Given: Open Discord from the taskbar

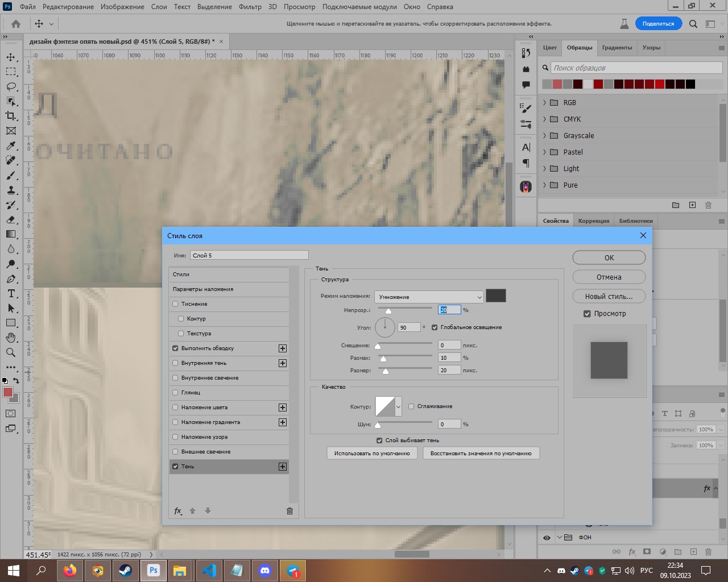Looking at the screenshot, I should pyautogui.click(x=265, y=570).
